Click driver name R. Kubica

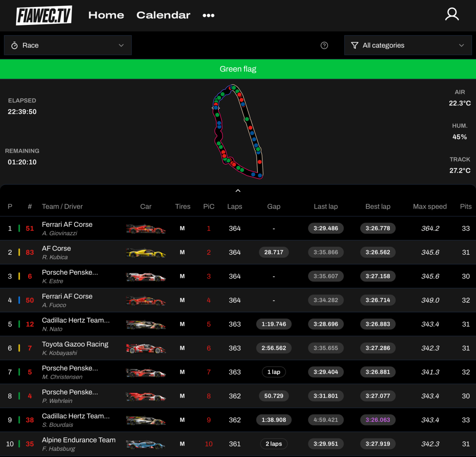[55, 257]
